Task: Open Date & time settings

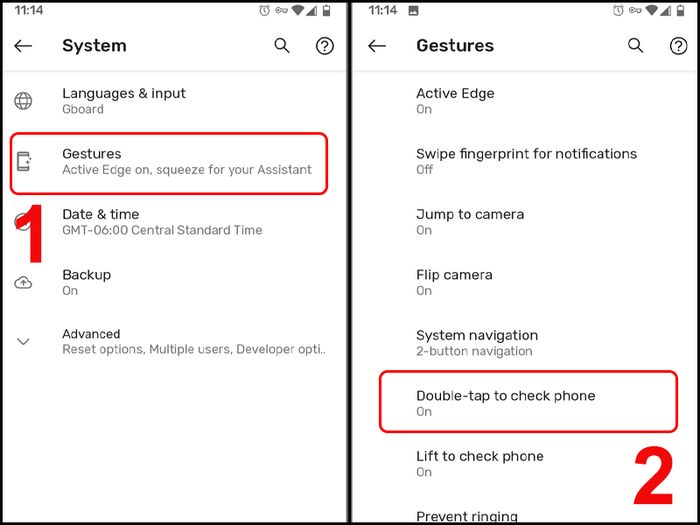Action: coord(175,222)
